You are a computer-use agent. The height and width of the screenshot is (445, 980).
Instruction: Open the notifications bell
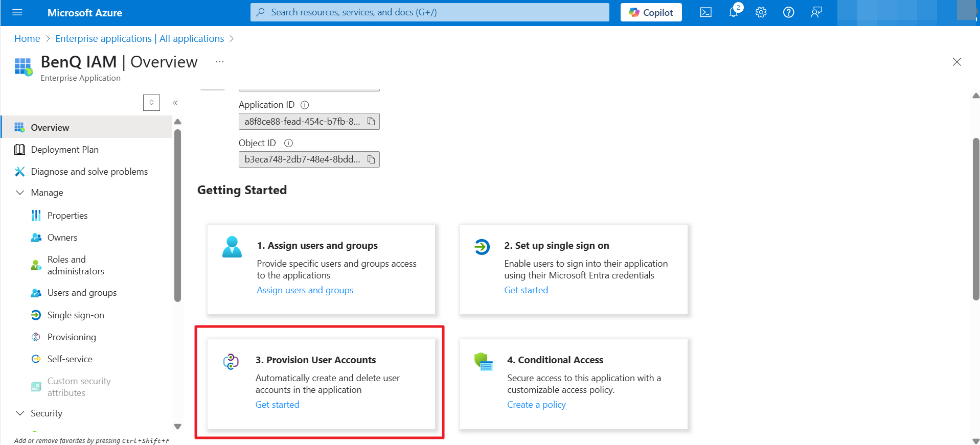pyautogui.click(x=734, y=12)
